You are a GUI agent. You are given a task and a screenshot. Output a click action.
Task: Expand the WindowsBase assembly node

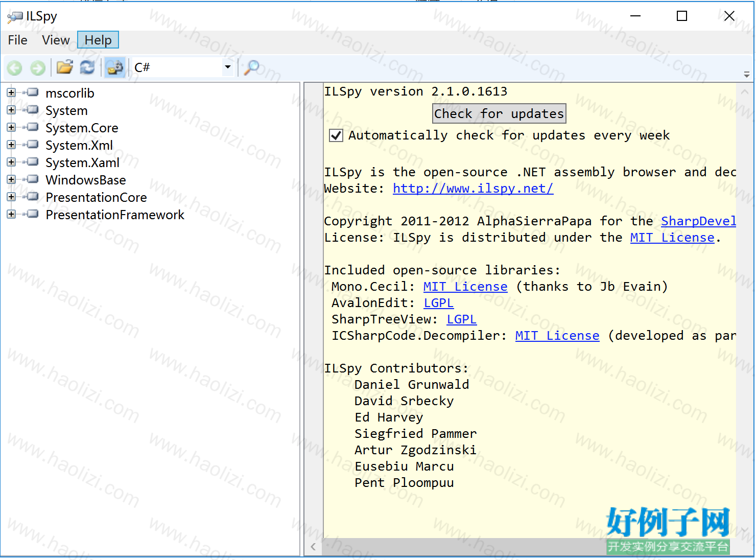[x=11, y=179]
